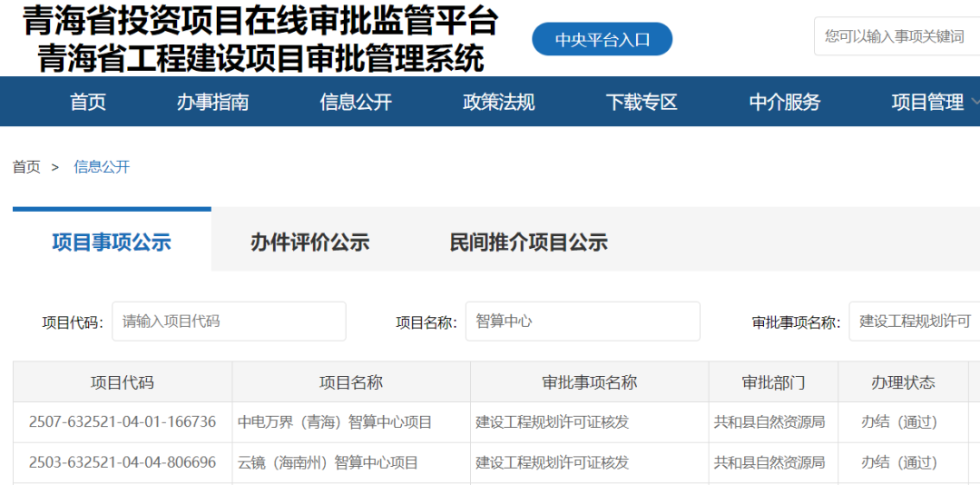Visit 下载专区 from the navigation bar
Viewport: 980px width, 485px height.
point(642,103)
